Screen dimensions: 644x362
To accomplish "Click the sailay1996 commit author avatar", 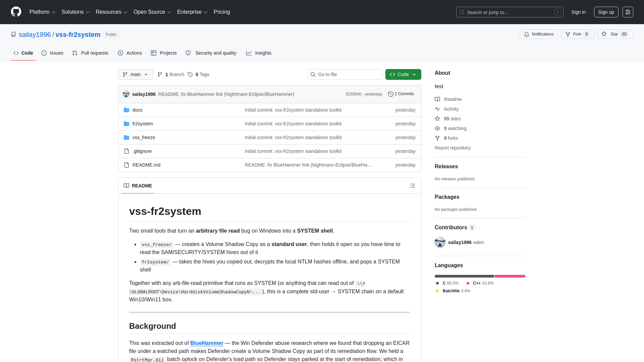I will pos(126,94).
